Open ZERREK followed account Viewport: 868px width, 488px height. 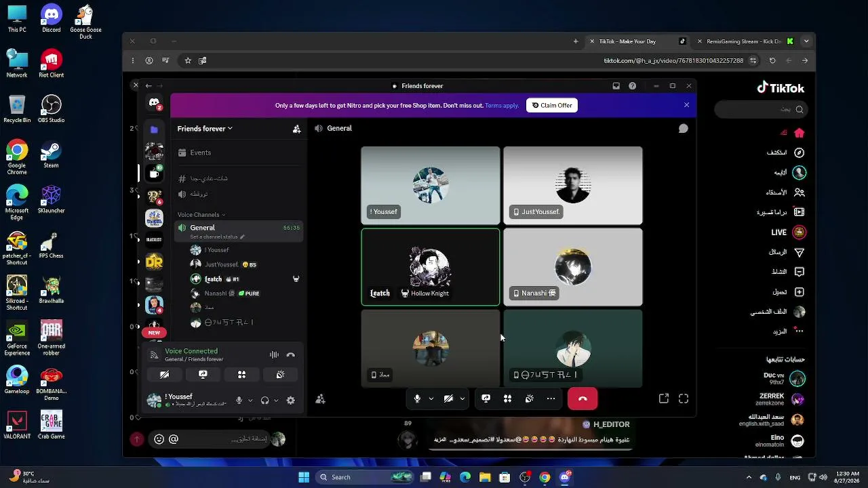pyautogui.click(x=781, y=399)
